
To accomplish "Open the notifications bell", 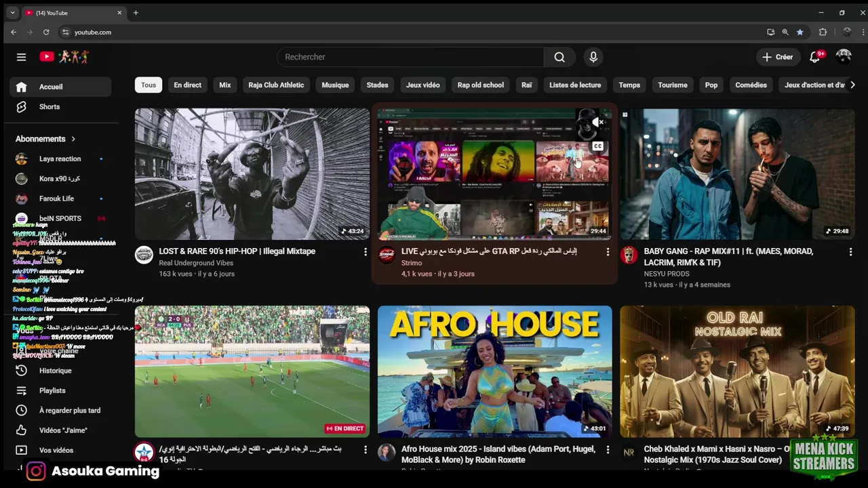I will [x=815, y=57].
